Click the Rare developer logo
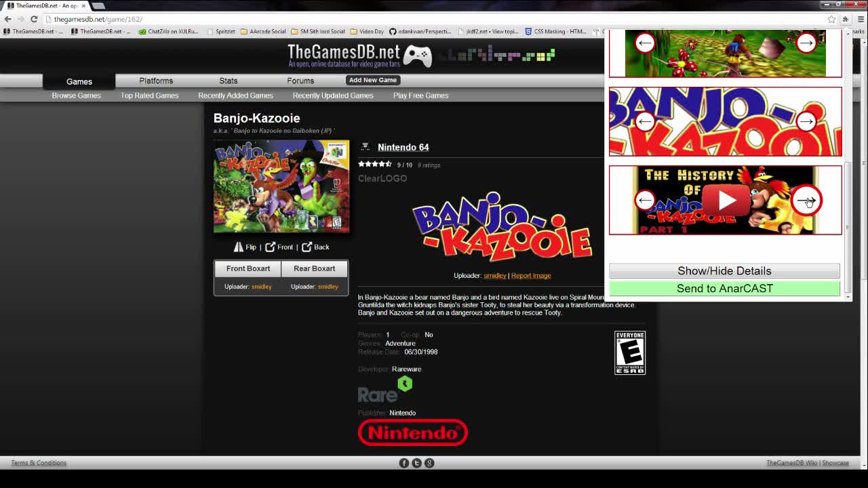 point(385,390)
